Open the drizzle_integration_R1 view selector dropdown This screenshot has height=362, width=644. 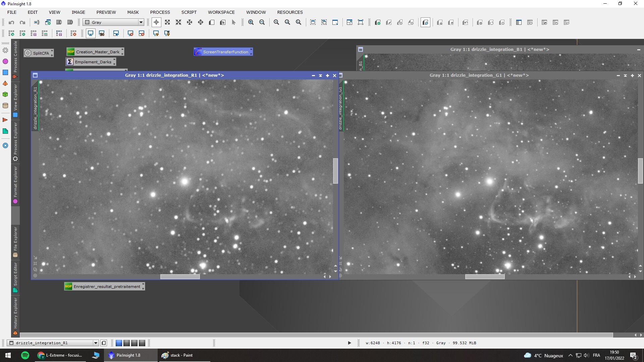tap(96, 343)
